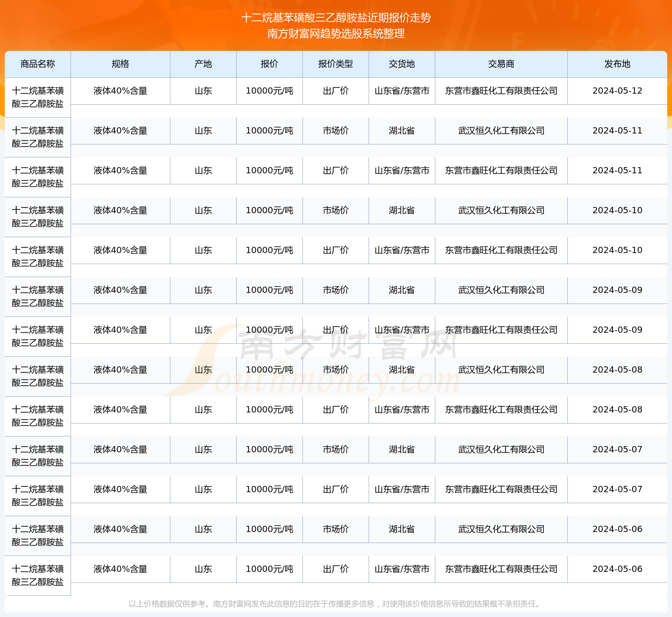Screen dimensions: 672x617
Task: Click the 规格 column header
Action: pos(120,64)
